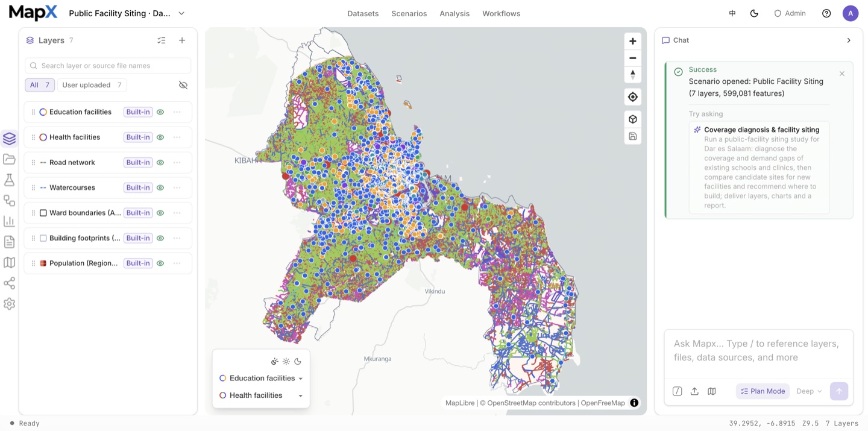Open the Layers panel from left sidebar
The image size is (868, 431).
[9, 139]
